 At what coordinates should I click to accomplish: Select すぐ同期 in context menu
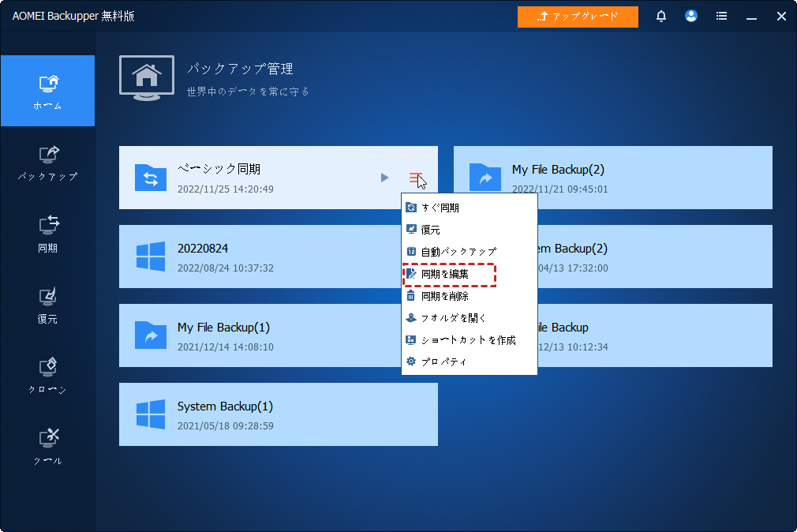[470, 208]
